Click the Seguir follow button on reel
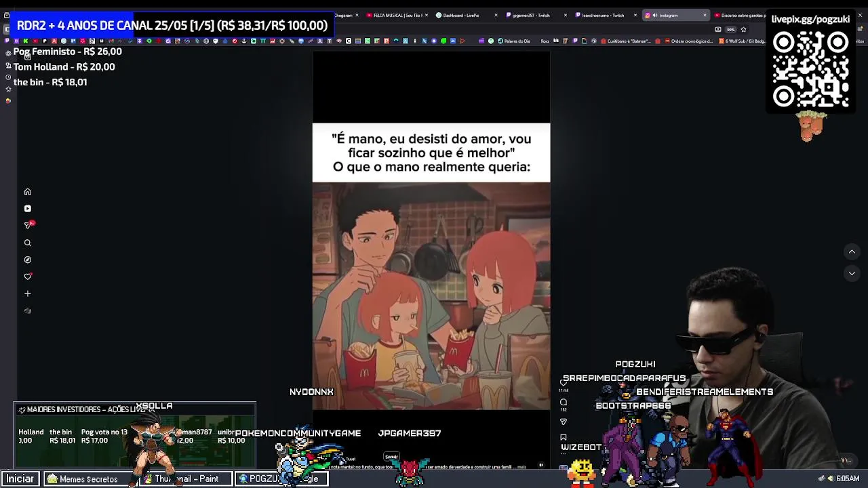Image resolution: width=868 pixels, height=488 pixels. point(391,457)
